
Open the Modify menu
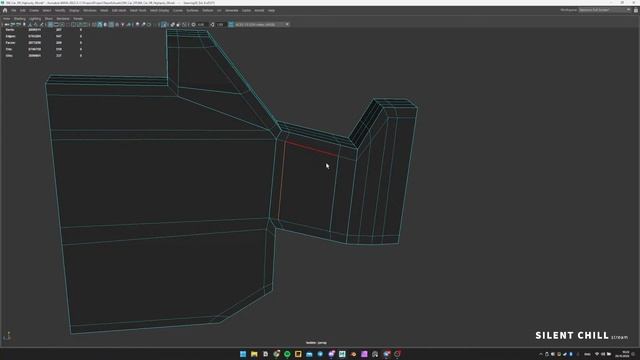(x=60, y=10)
